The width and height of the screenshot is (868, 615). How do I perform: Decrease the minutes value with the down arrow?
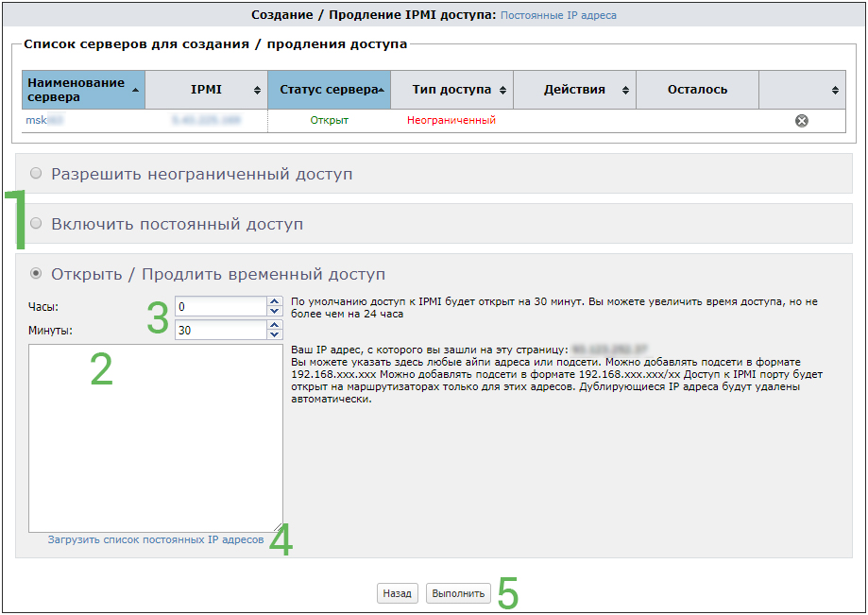click(x=275, y=335)
